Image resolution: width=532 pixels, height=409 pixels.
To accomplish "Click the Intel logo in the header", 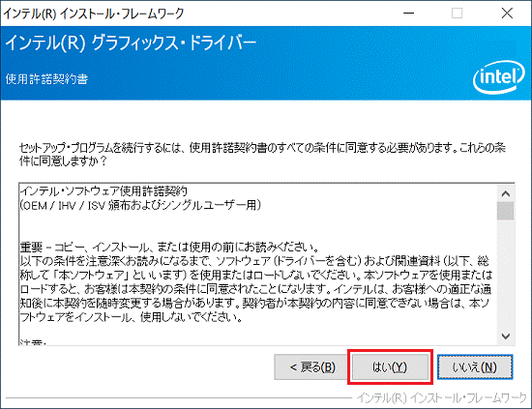I will tap(498, 77).
